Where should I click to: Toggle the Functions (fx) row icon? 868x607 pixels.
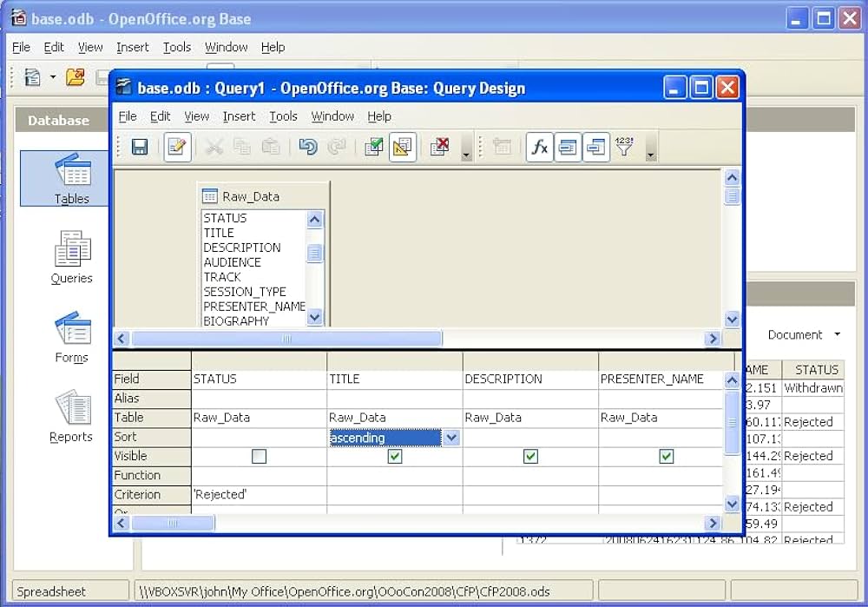pos(539,148)
